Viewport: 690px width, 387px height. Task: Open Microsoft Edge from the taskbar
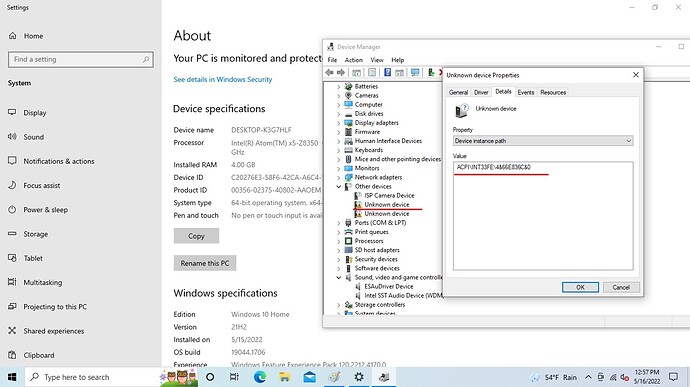260,377
